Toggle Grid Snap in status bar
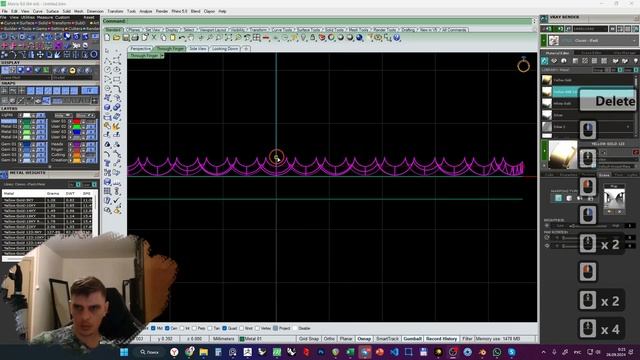Viewport: 640px width, 360px height. (309, 339)
